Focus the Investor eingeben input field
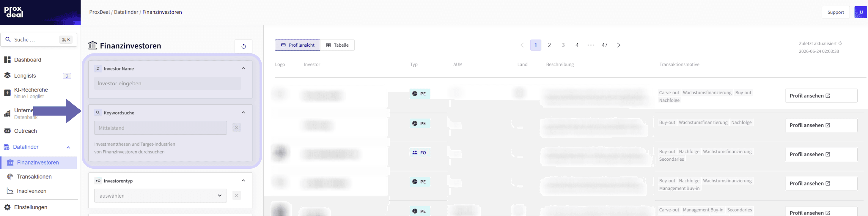Viewport: 868px width, 216px height. (167, 83)
